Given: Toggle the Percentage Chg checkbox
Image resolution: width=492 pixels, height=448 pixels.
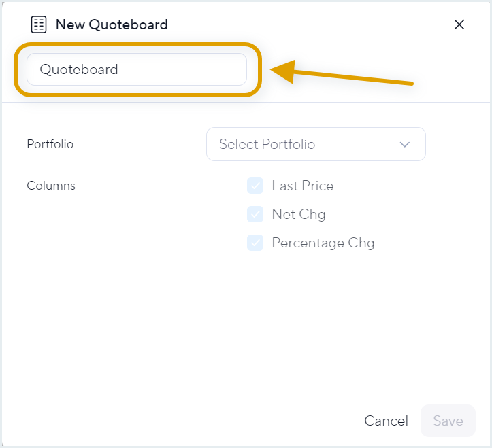Looking at the screenshot, I should (255, 243).
